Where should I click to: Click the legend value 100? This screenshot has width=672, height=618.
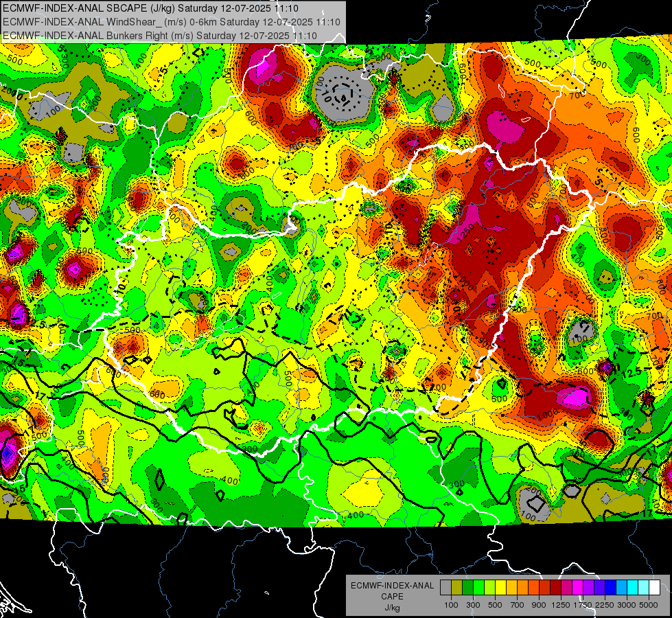tap(451, 605)
